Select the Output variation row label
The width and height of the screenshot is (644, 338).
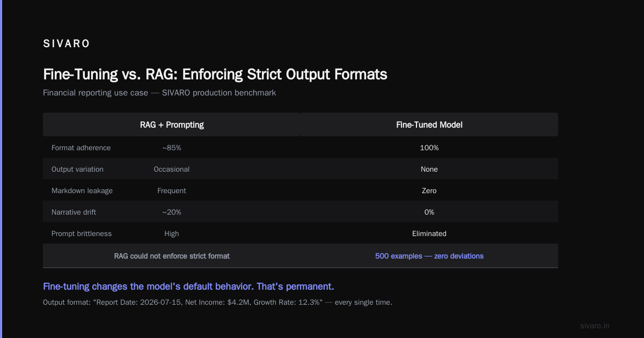click(x=77, y=169)
